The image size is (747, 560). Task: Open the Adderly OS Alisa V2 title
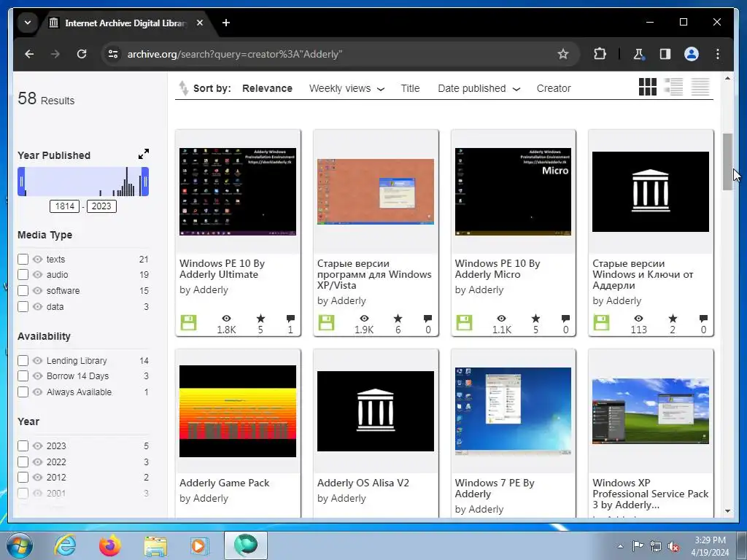pyautogui.click(x=363, y=483)
